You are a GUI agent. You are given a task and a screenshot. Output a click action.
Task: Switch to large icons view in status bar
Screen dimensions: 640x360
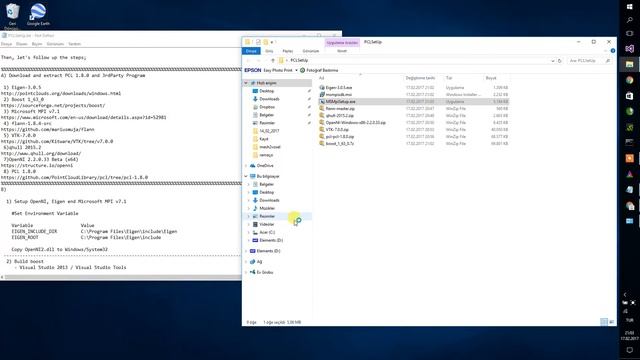click(611, 322)
